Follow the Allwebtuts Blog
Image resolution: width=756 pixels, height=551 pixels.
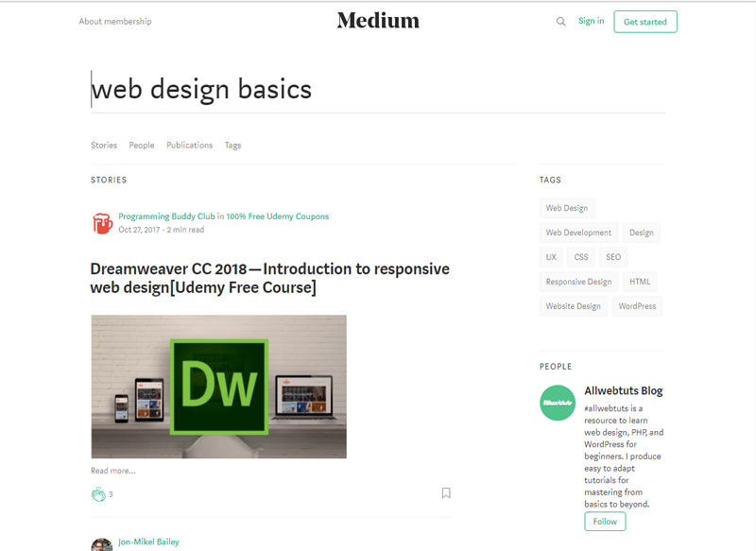[605, 522]
